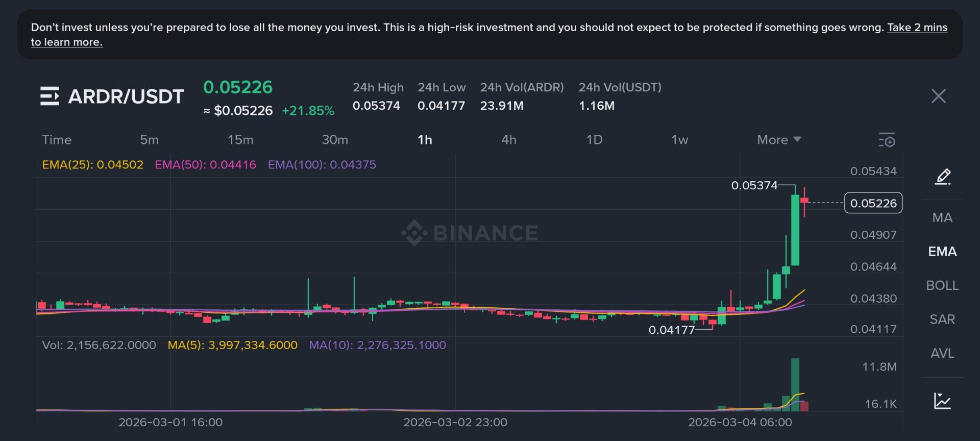
Task: Enable the AVL indicator
Action: click(x=942, y=353)
